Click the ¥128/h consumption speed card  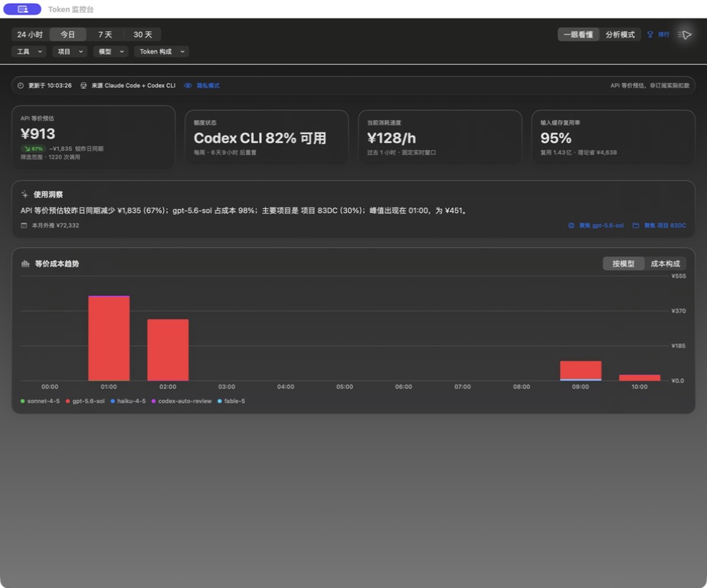coord(440,137)
